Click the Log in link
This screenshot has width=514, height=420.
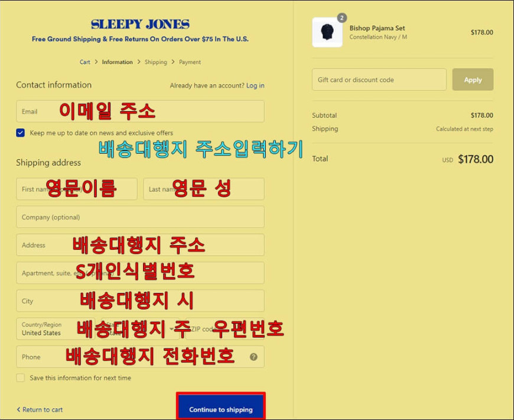pos(255,86)
